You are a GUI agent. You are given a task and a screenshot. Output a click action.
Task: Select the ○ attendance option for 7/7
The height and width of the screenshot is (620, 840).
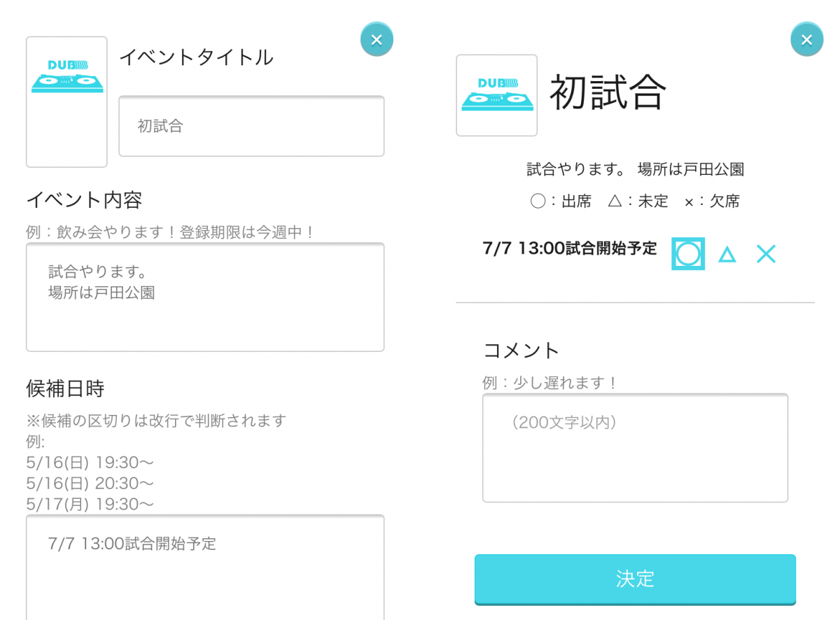point(688,253)
